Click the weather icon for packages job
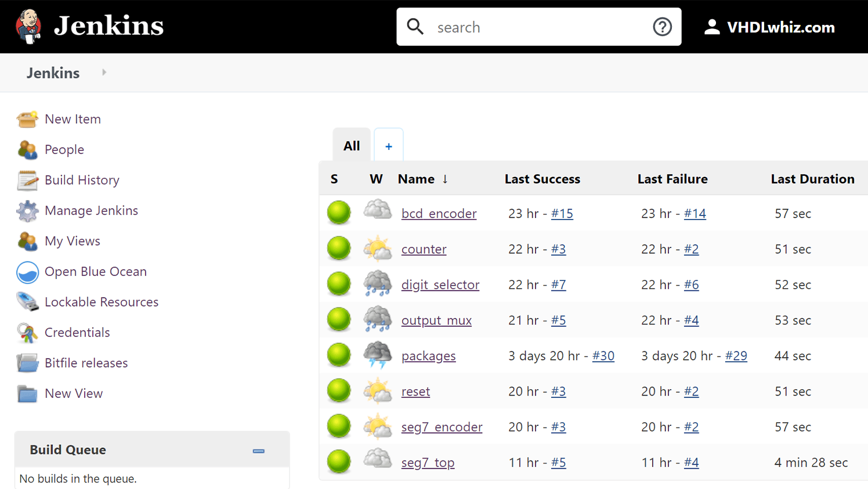The image size is (868, 489). click(x=378, y=355)
